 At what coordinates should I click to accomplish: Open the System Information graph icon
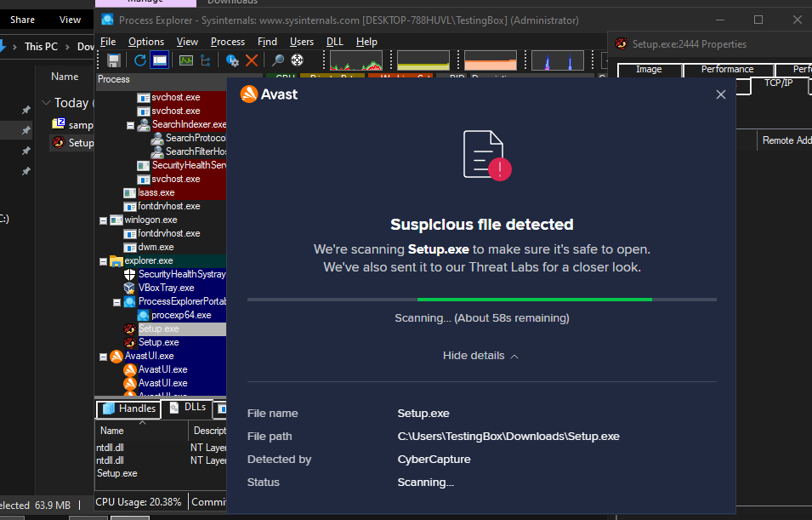tap(186, 60)
